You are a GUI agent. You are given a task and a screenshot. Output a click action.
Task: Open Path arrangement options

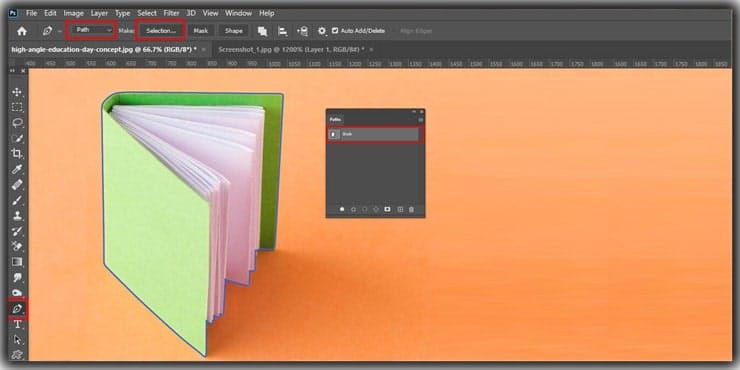(x=303, y=31)
